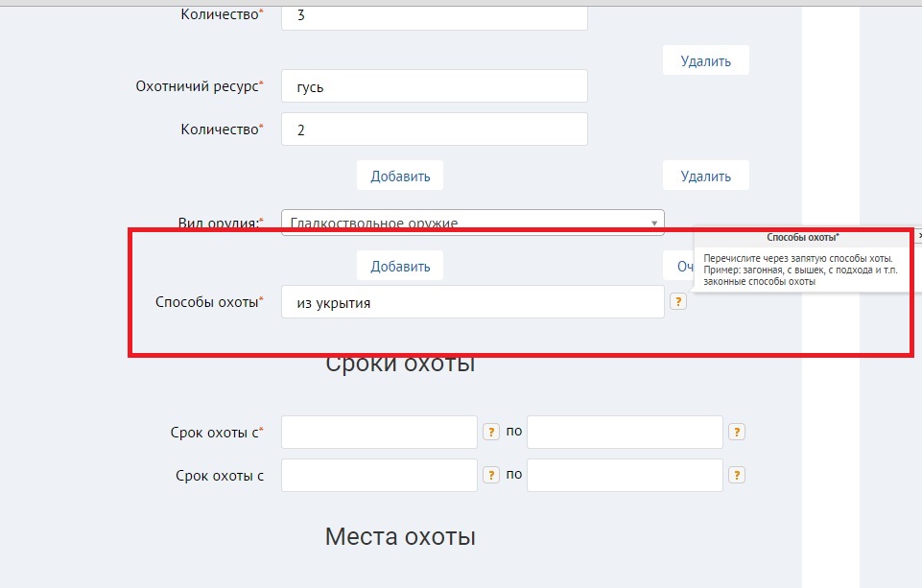Screen dimensions: 922x588
Task: Click help icon after optional row's end date field
Action: [737, 475]
